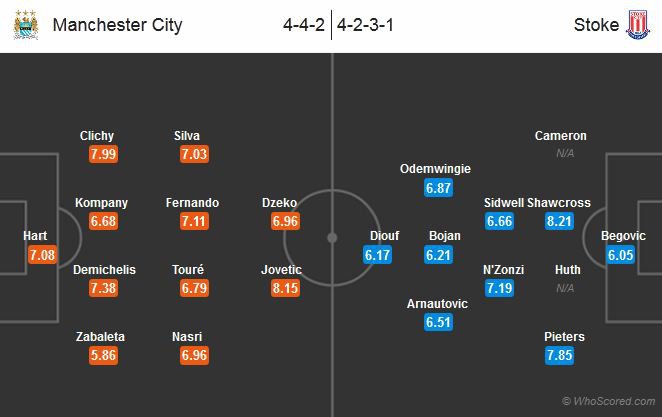Select Jovetic's 8.15 rating badge
This screenshot has width=662, height=417.
tap(285, 288)
